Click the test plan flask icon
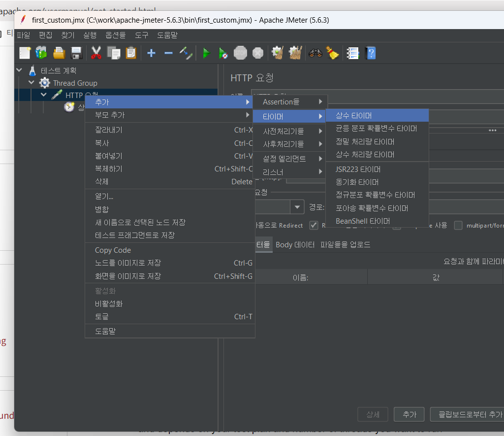 click(x=32, y=70)
